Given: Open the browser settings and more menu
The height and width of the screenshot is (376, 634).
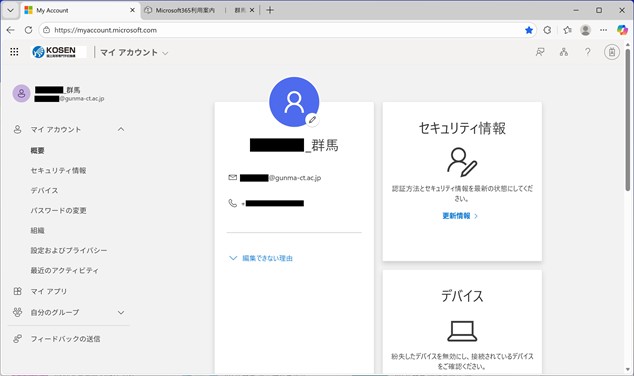Looking at the screenshot, I should pos(603,30).
